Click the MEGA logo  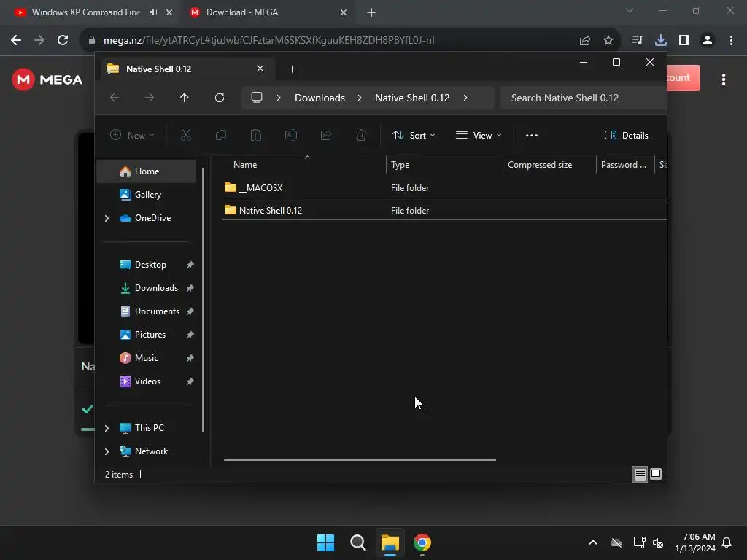tap(47, 79)
